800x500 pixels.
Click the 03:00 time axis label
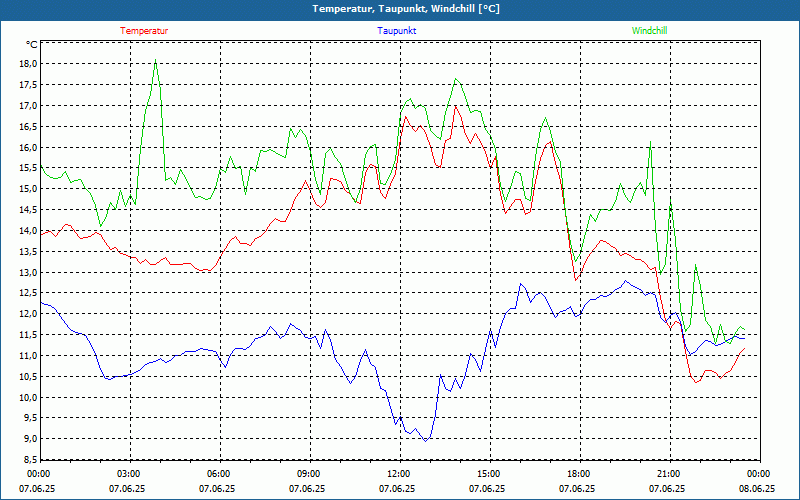(x=128, y=474)
